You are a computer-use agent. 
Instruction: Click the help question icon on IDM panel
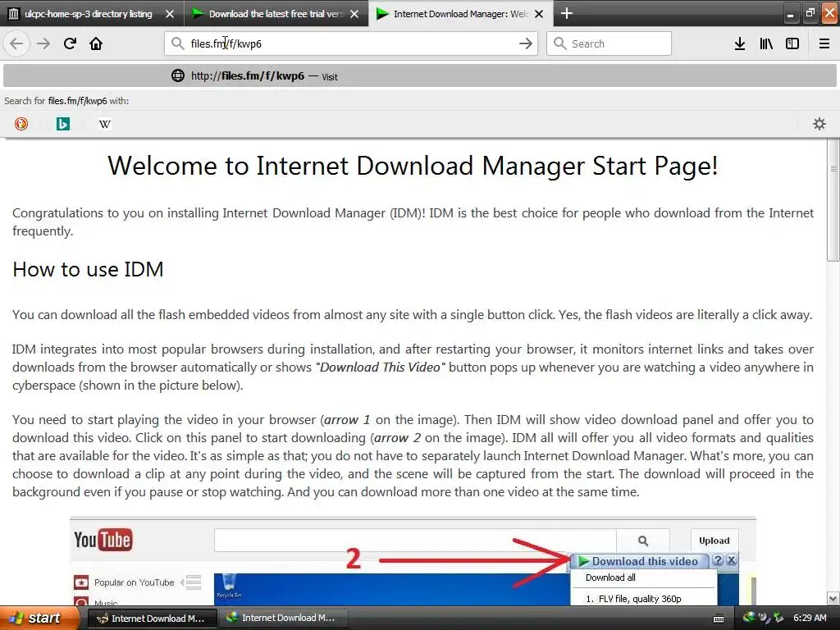pos(718,560)
